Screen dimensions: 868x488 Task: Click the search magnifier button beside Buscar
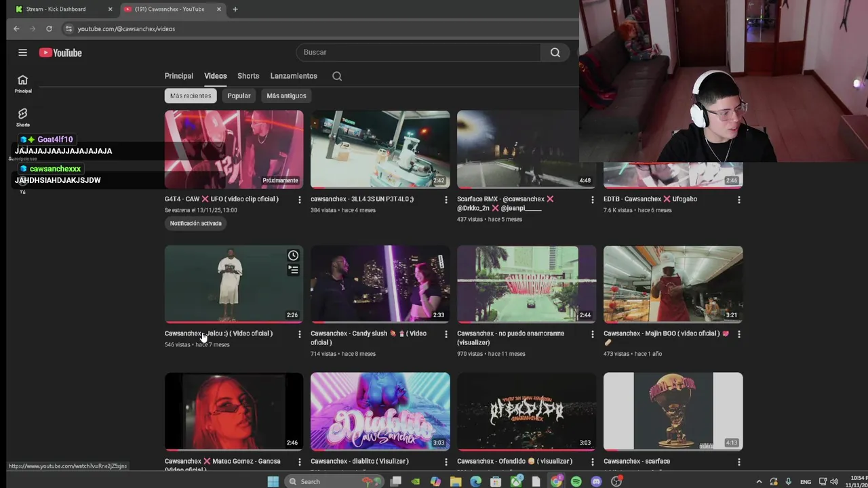[x=555, y=52]
